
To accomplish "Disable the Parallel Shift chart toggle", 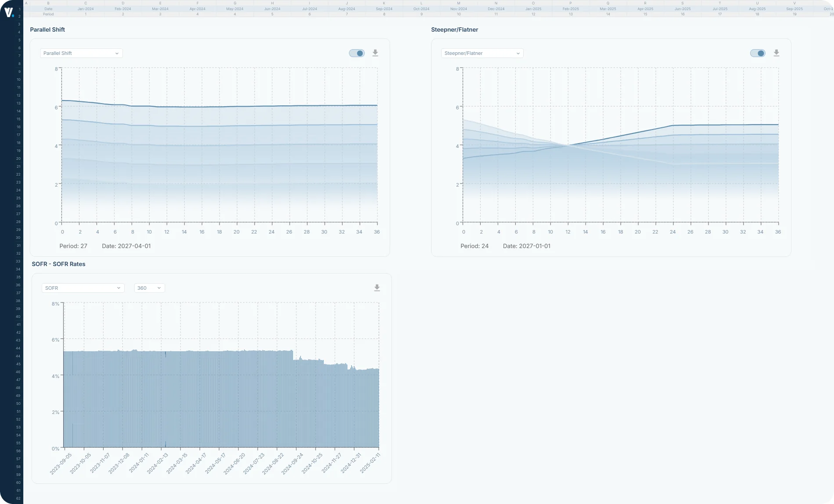I will pos(356,53).
